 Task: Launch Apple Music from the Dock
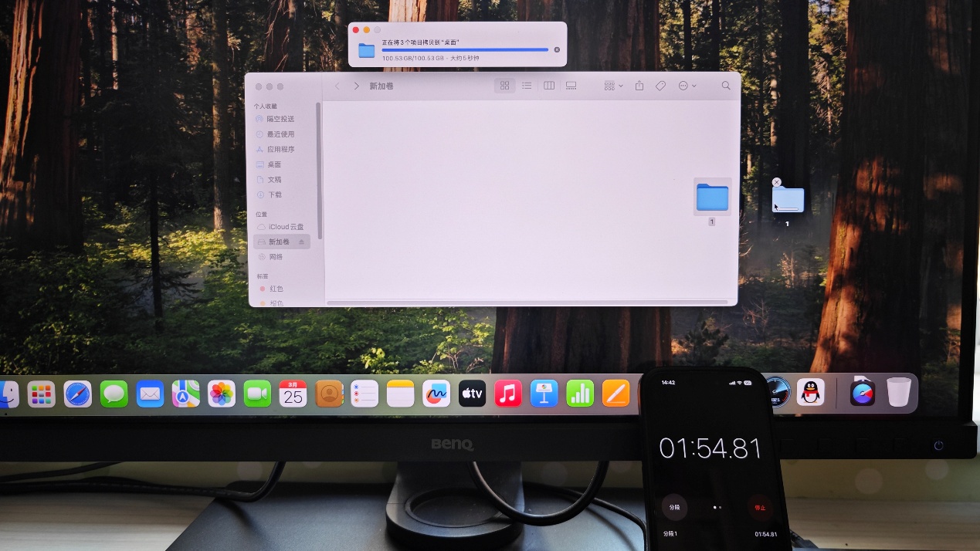507,394
